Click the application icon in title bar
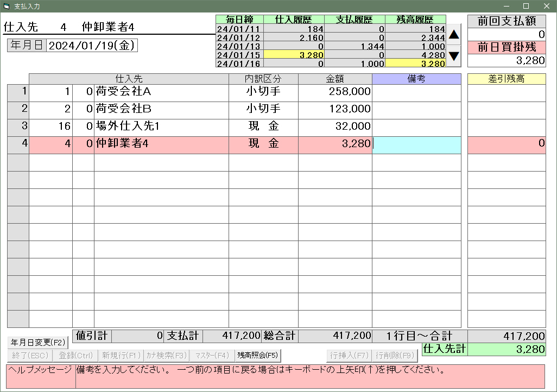This screenshot has width=557, height=392. [x=7, y=6]
